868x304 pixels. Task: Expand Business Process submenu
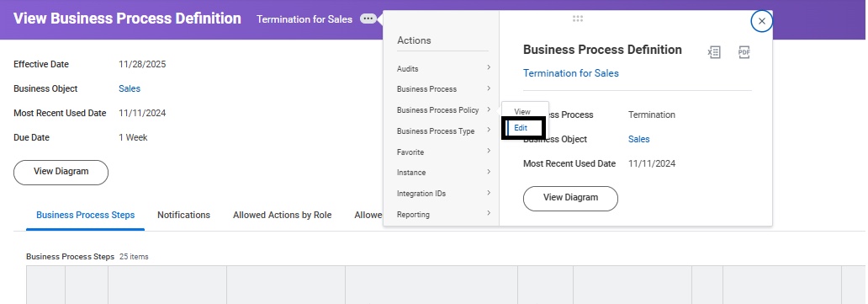point(443,88)
